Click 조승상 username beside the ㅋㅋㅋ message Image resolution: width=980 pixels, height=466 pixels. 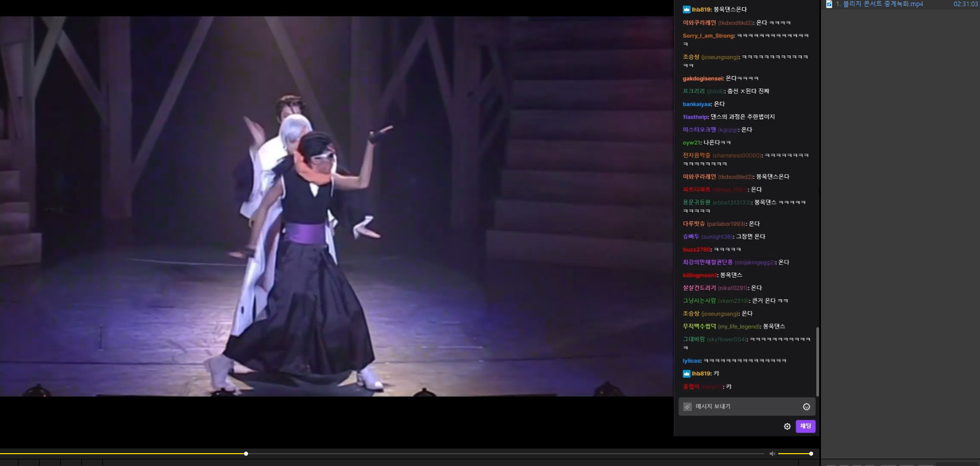click(691, 57)
